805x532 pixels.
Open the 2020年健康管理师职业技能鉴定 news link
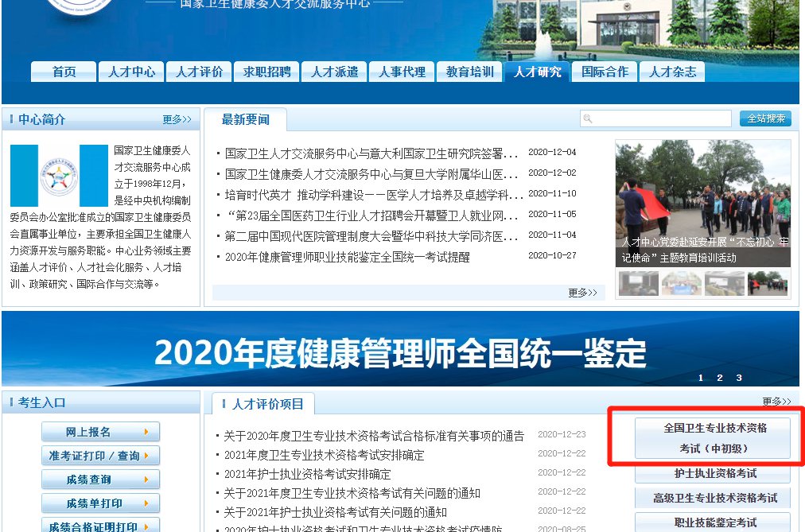click(x=347, y=257)
